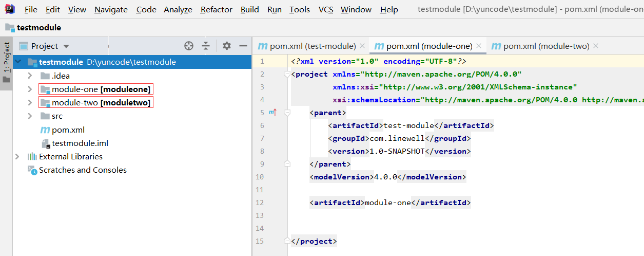Close the pom.xml (test-module) tab
644x256 pixels.
click(362, 46)
